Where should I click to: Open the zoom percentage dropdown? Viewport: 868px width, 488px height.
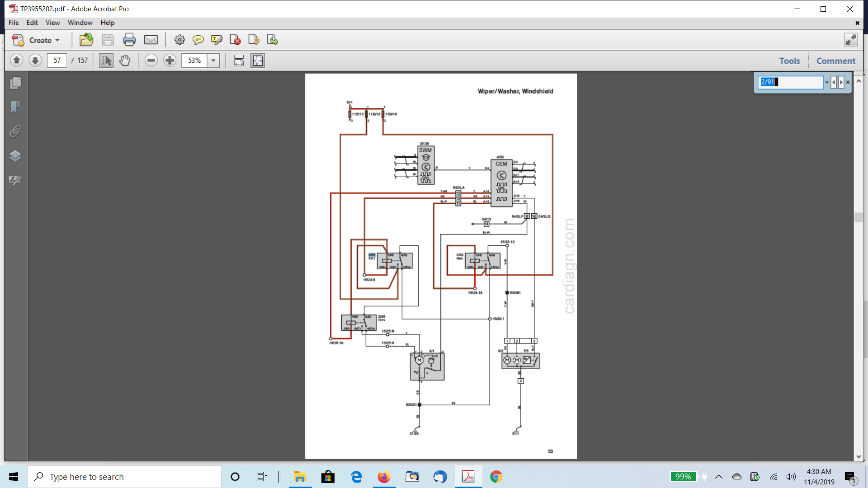click(x=213, y=60)
